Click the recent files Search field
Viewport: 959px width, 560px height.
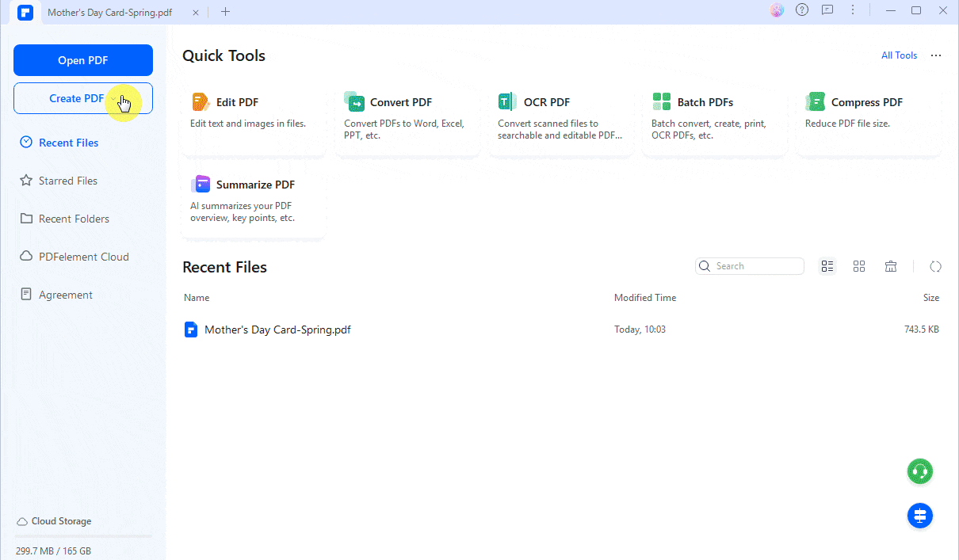tap(756, 266)
